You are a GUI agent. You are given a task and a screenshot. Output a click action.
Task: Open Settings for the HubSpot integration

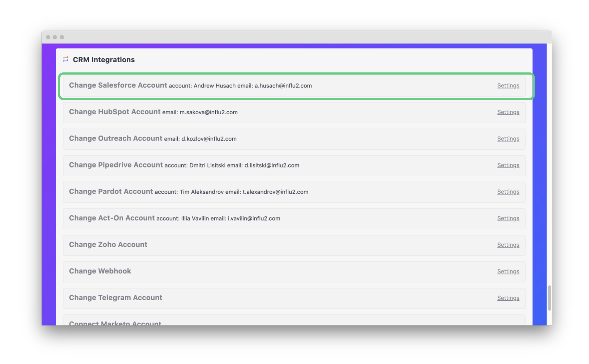coord(508,112)
